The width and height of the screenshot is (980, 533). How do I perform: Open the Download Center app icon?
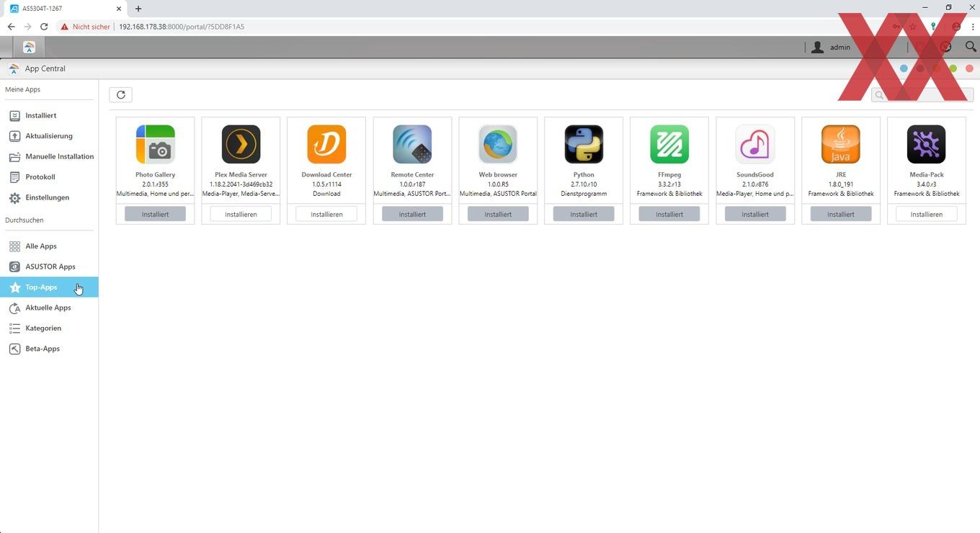326,144
